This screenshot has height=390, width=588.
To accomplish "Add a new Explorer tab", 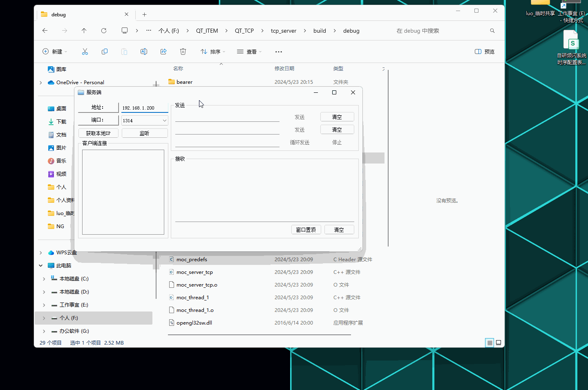I will point(144,14).
